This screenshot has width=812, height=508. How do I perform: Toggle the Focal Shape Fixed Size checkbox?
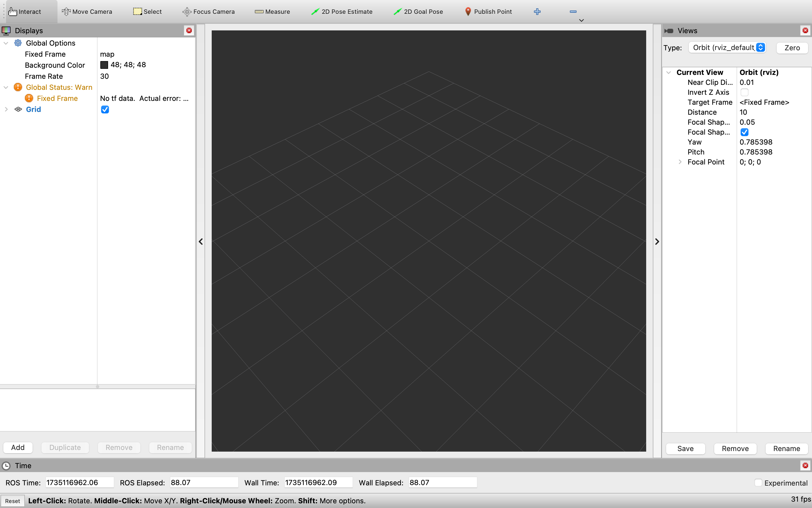click(745, 132)
